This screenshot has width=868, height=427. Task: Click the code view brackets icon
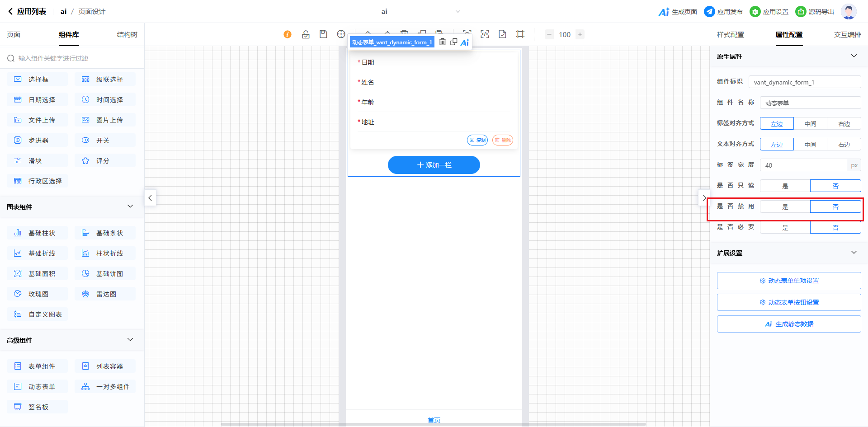[485, 34]
